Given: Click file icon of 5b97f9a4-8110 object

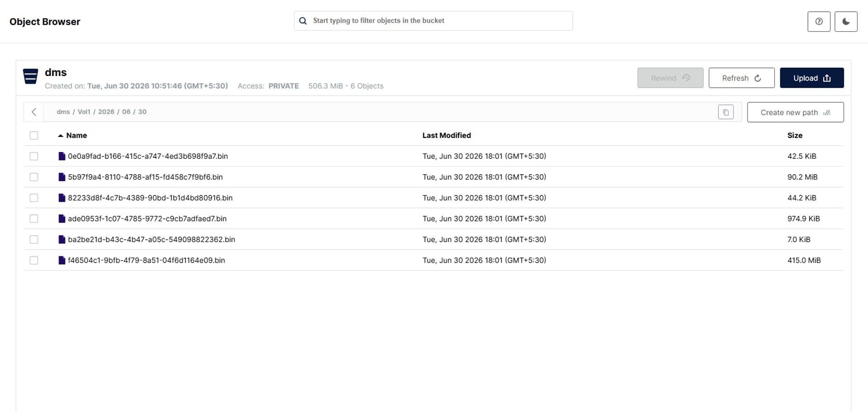Looking at the screenshot, I should tap(62, 177).
